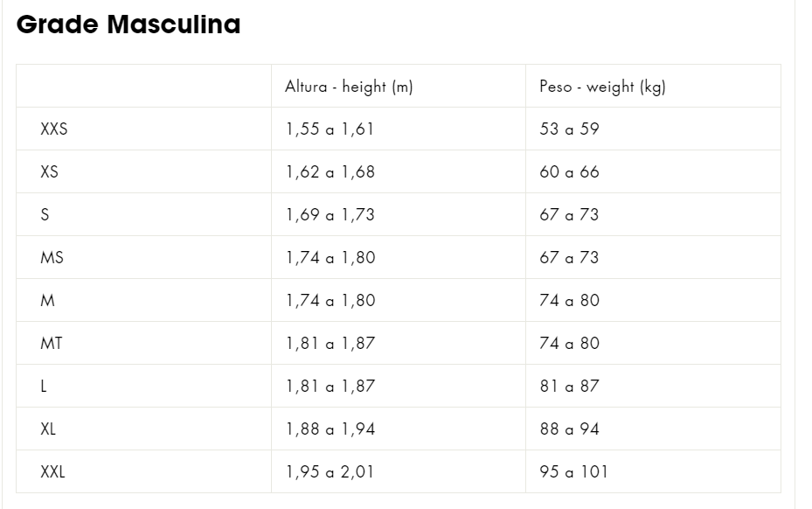Click height value in the M row
Screen dimensions: 812x509
(x=330, y=301)
